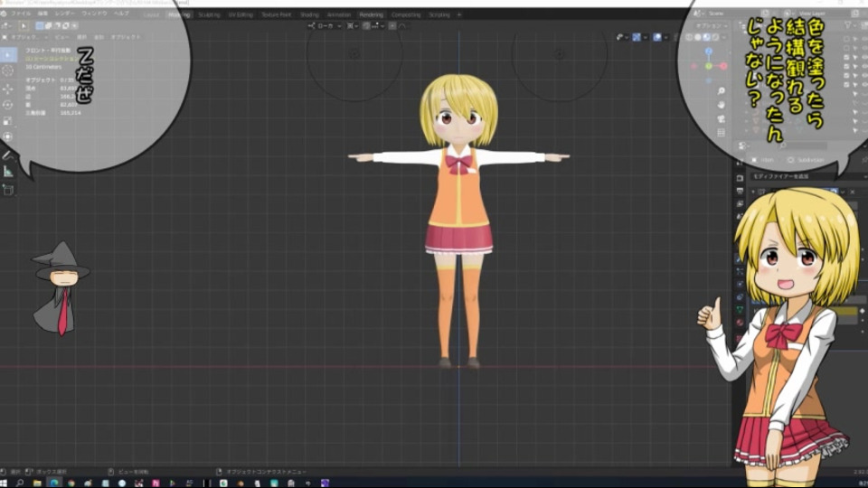Switch to the Compositing workspace tab
The image size is (868, 488).
coord(406,15)
